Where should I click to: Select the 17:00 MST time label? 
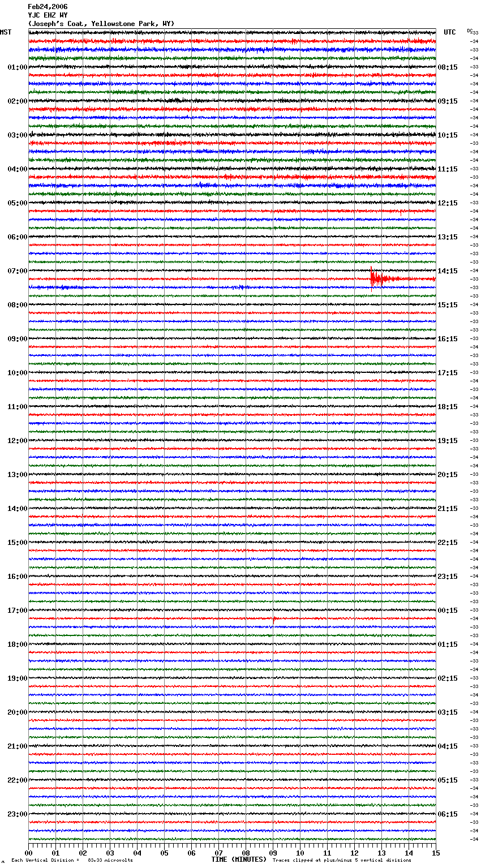18,611
